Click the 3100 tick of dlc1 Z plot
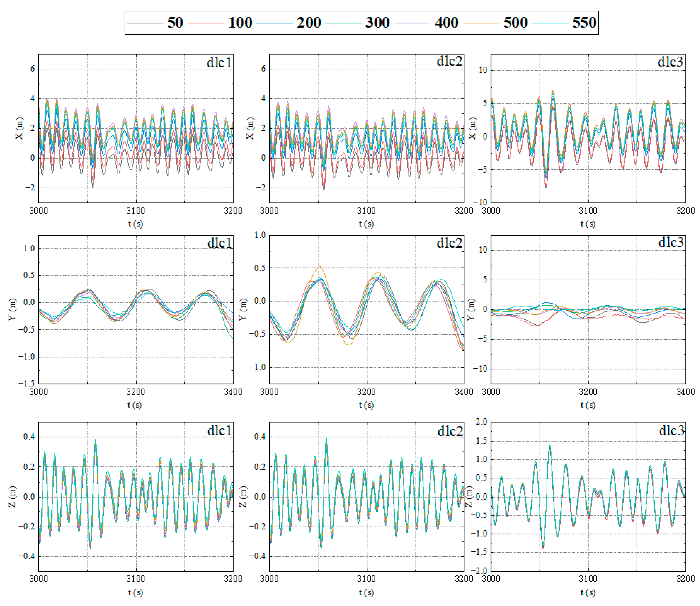 coord(136,579)
